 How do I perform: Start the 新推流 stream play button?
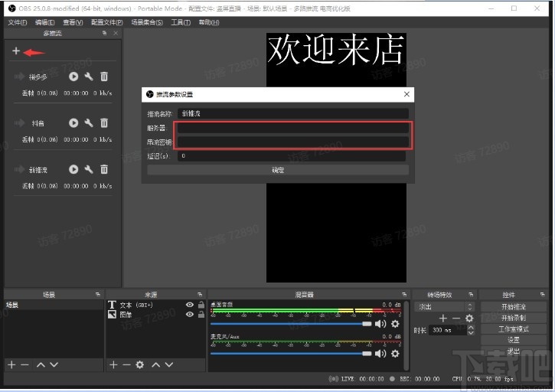pyautogui.click(x=73, y=169)
